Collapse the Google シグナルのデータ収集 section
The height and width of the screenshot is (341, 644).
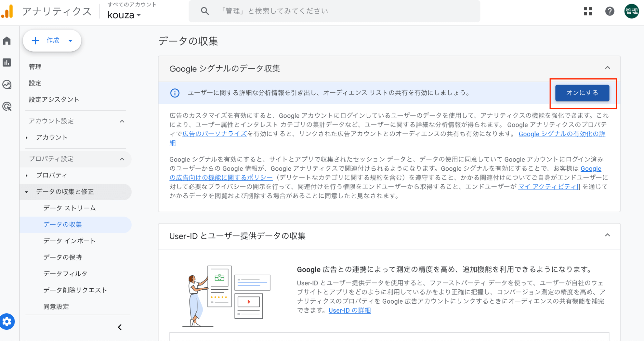pyautogui.click(x=608, y=68)
